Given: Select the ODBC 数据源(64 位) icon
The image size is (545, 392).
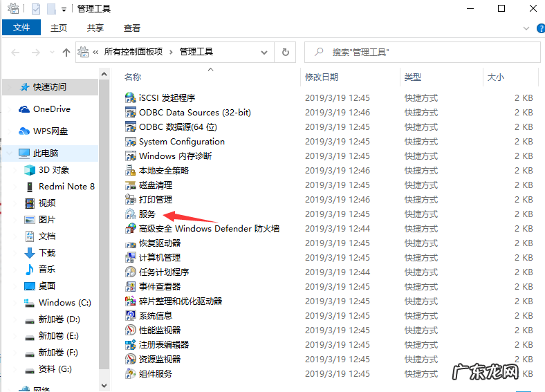Looking at the screenshot, I should 130,127.
